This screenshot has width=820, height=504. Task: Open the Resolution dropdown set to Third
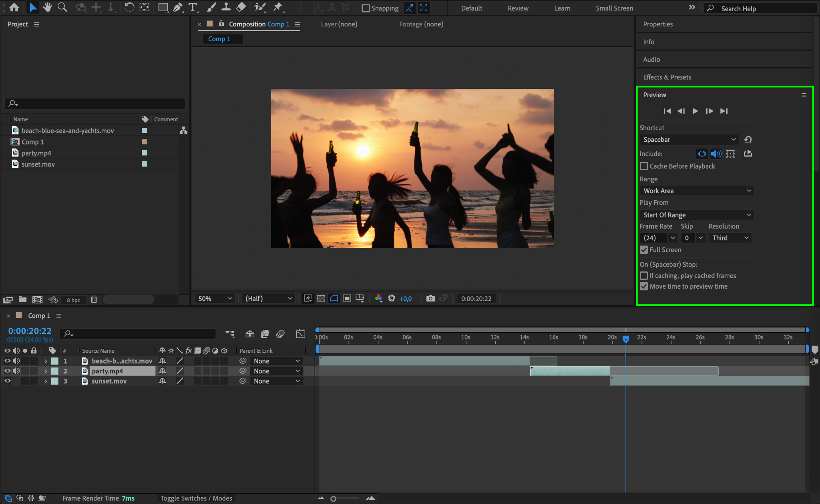click(730, 238)
